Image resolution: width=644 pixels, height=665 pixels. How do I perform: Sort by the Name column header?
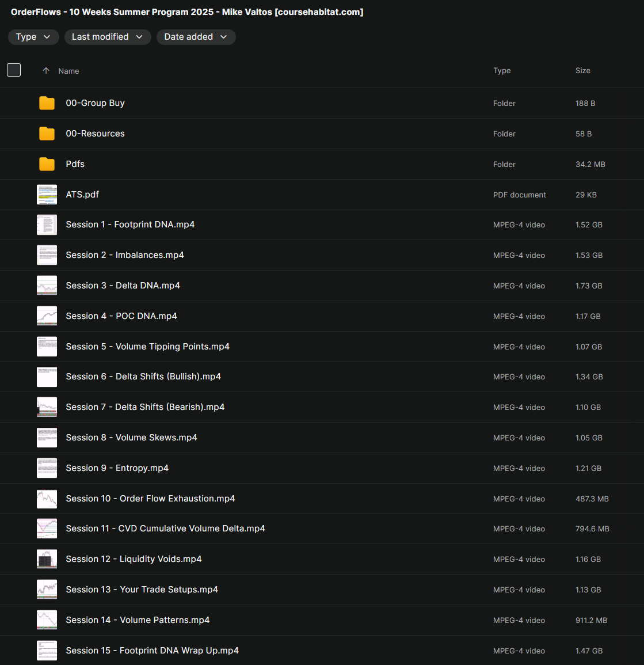[68, 71]
